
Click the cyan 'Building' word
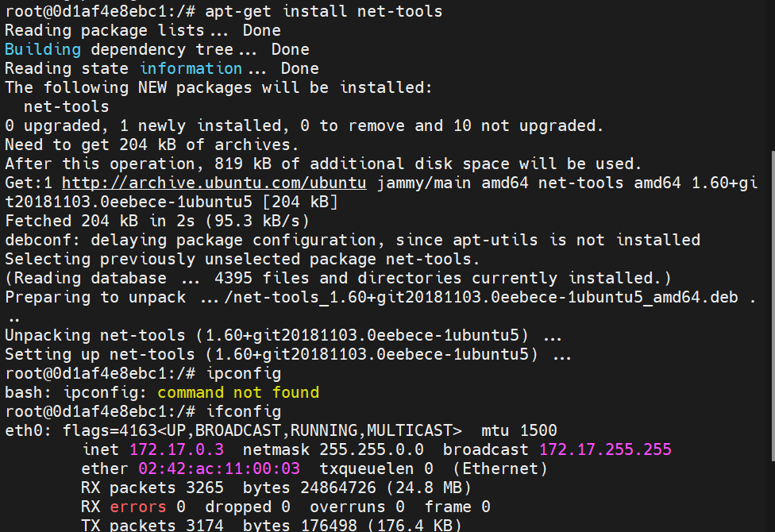43,49
